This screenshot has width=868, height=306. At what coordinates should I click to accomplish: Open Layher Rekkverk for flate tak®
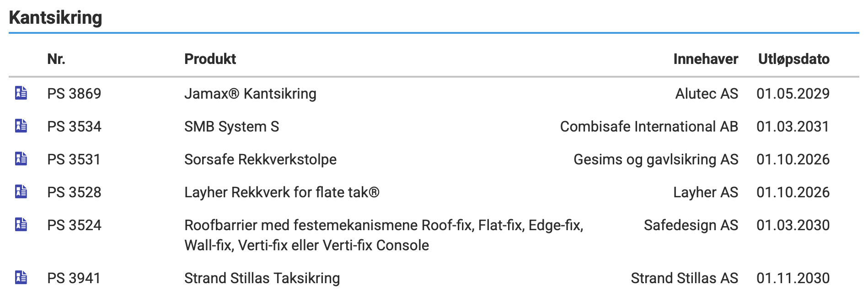point(282,192)
